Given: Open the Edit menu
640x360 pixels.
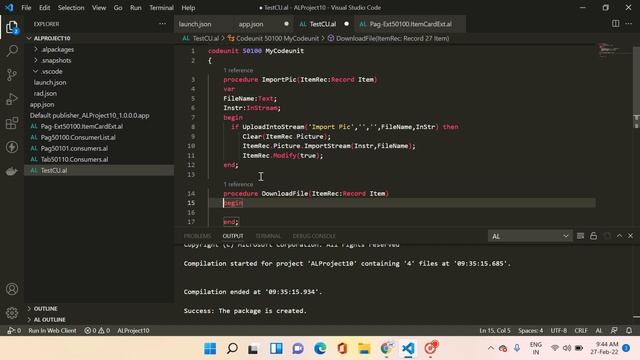Looking at the screenshot, I should [x=44, y=8].
